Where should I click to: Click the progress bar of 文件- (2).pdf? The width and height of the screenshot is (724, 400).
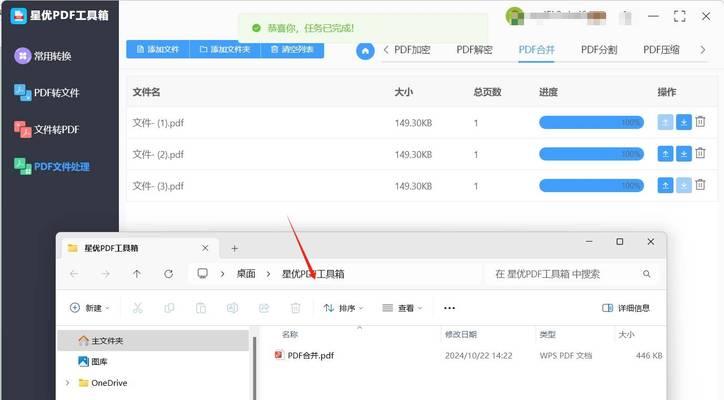click(591, 154)
